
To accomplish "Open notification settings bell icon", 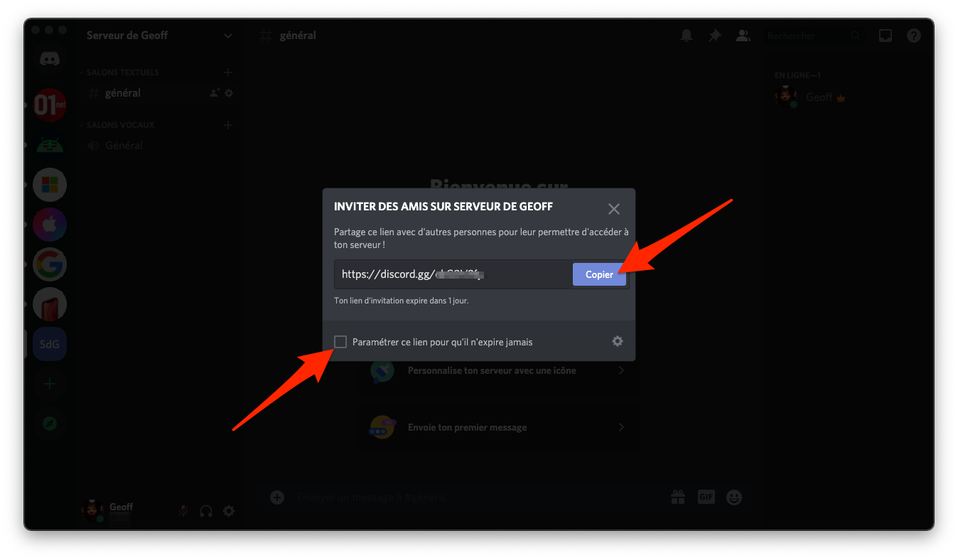I will click(x=687, y=36).
